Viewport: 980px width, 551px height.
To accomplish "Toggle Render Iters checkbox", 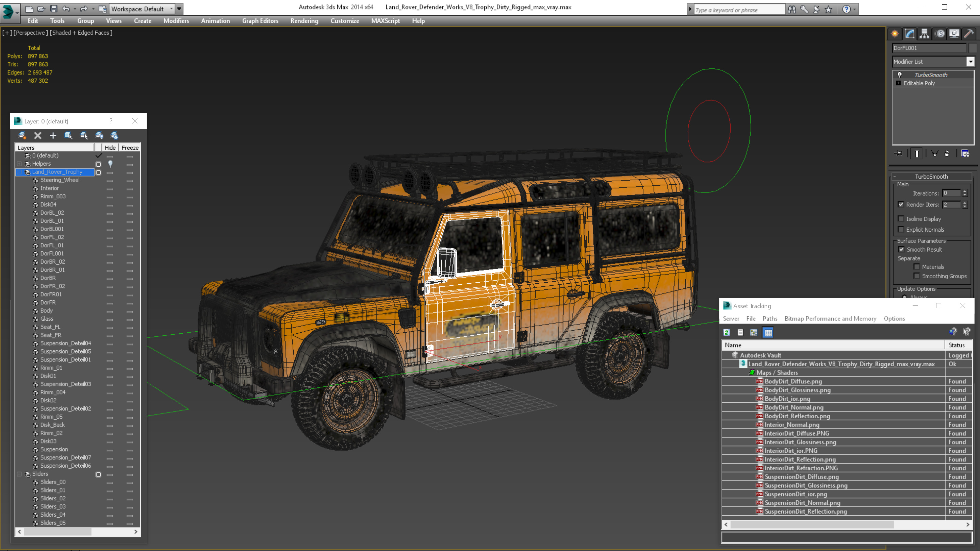I will coord(901,204).
